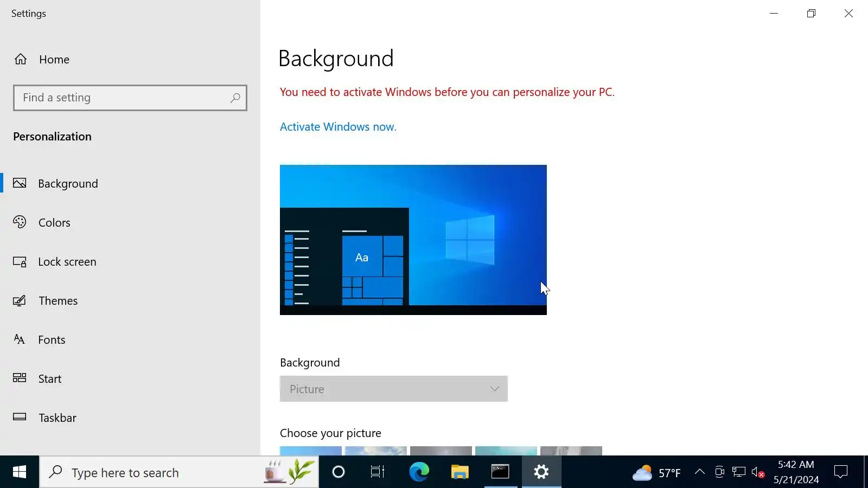Open Lock screen settings

[130, 261]
